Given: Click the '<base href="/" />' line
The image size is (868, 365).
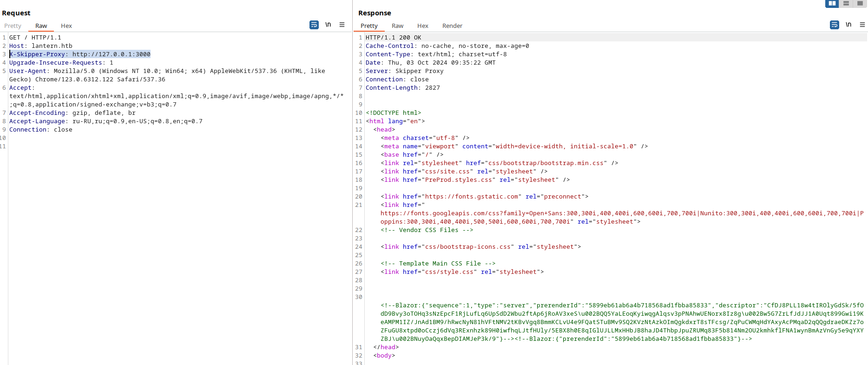Looking at the screenshot, I should pyautogui.click(x=412, y=155).
